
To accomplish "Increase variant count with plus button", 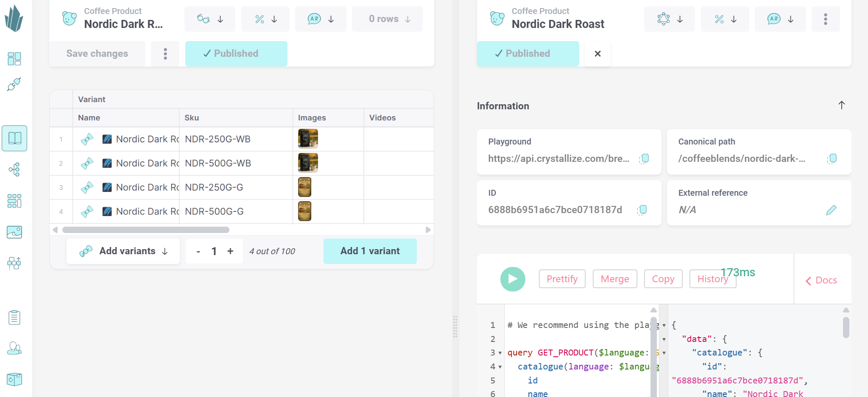I will coord(230,251).
